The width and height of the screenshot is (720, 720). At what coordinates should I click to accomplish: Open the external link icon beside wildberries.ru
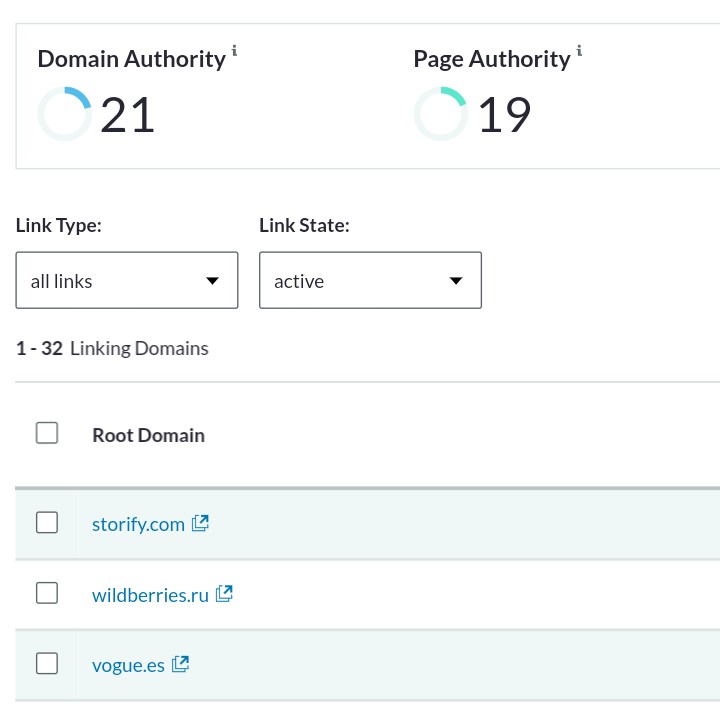tap(224, 594)
